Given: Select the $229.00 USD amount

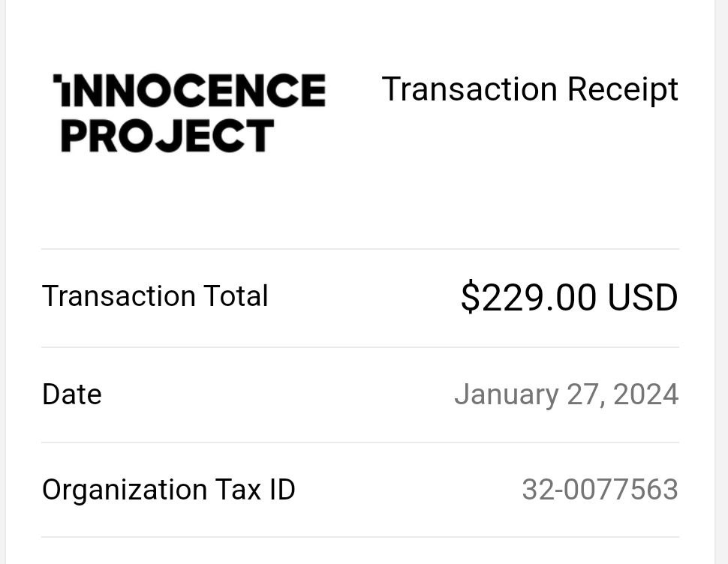Looking at the screenshot, I should tap(569, 297).
